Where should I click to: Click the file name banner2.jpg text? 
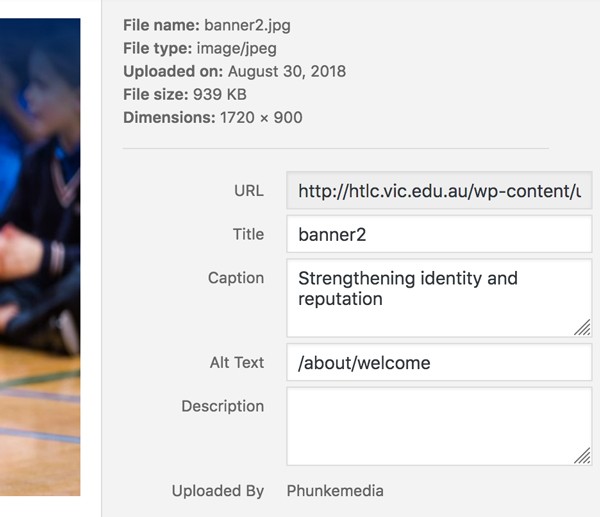pos(248,26)
